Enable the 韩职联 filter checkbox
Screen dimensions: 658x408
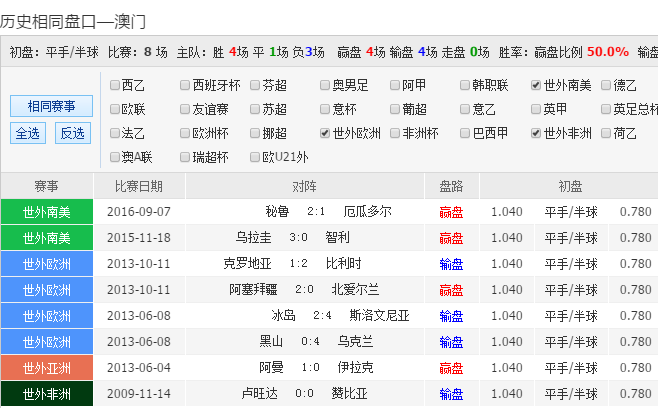pos(465,85)
